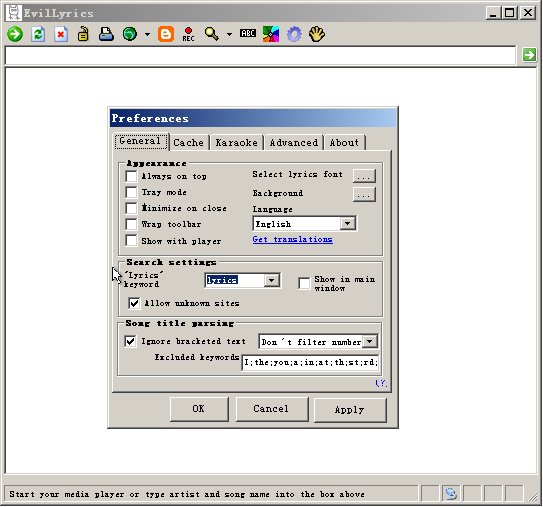Image resolution: width=543 pixels, height=507 pixels.
Task: Toggle the Show in main window checkbox
Action: pos(304,283)
